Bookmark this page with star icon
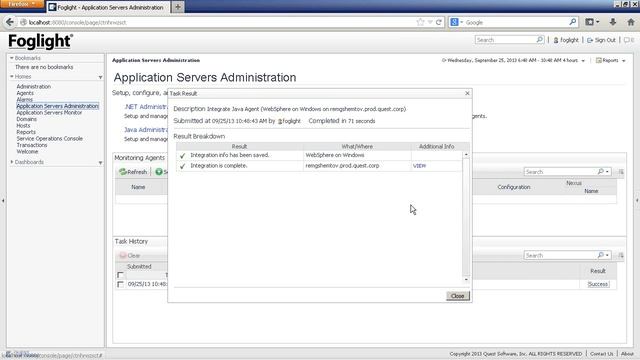This screenshot has height=360, width=640. 420,22
